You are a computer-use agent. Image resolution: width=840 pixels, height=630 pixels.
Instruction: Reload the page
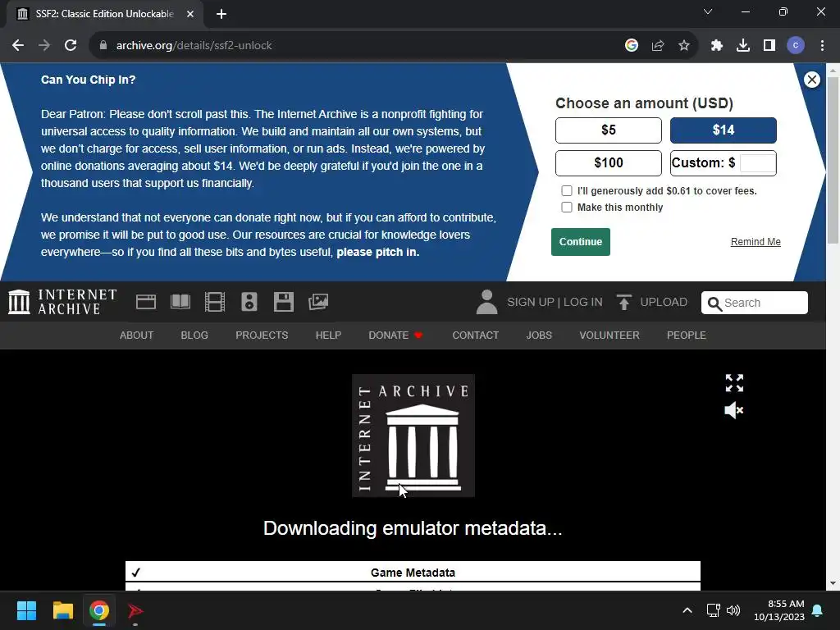pos(71,46)
